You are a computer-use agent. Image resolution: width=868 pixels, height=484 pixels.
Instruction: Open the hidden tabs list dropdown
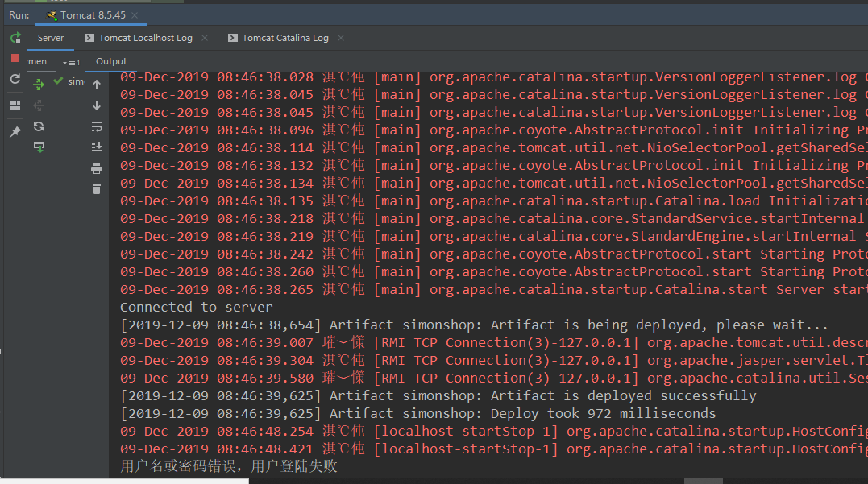(x=72, y=62)
